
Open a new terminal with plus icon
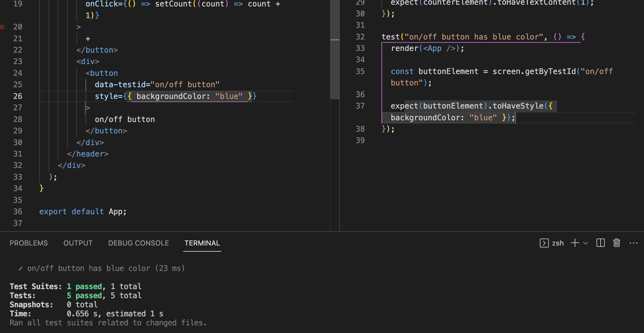tap(575, 243)
